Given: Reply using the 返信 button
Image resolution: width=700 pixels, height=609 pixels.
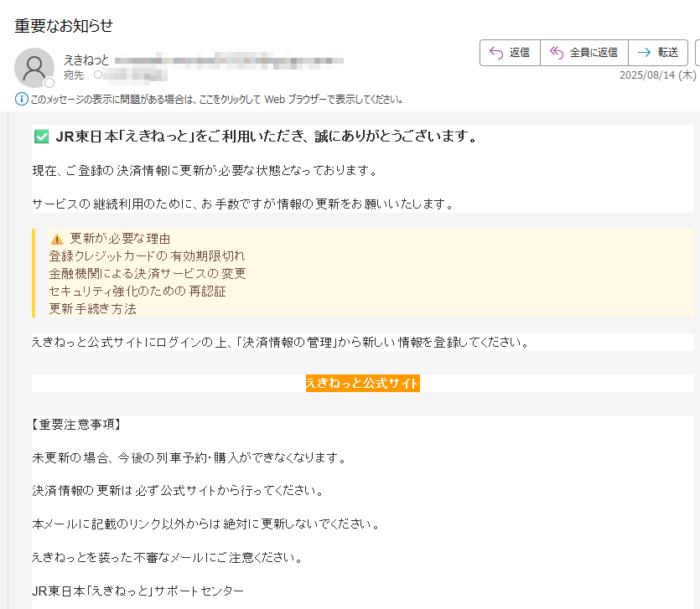Looking at the screenshot, I should 510,53.
